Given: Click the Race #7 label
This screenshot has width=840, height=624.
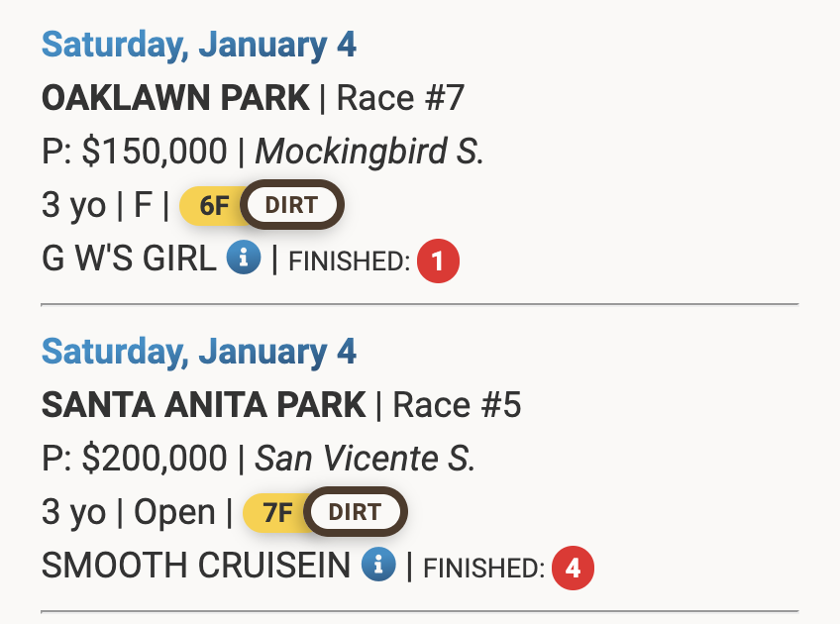Looking at the screenshot, I should (x=400, y=98).
